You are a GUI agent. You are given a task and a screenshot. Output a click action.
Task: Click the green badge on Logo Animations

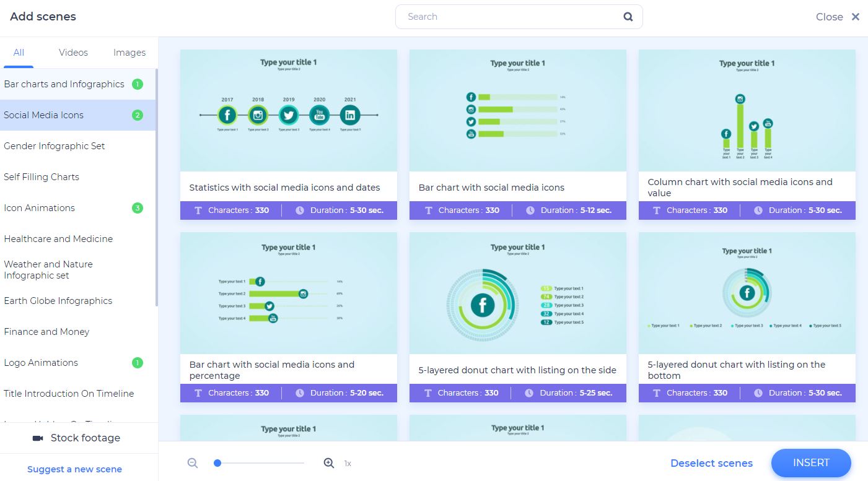click(x=138, y=363)
